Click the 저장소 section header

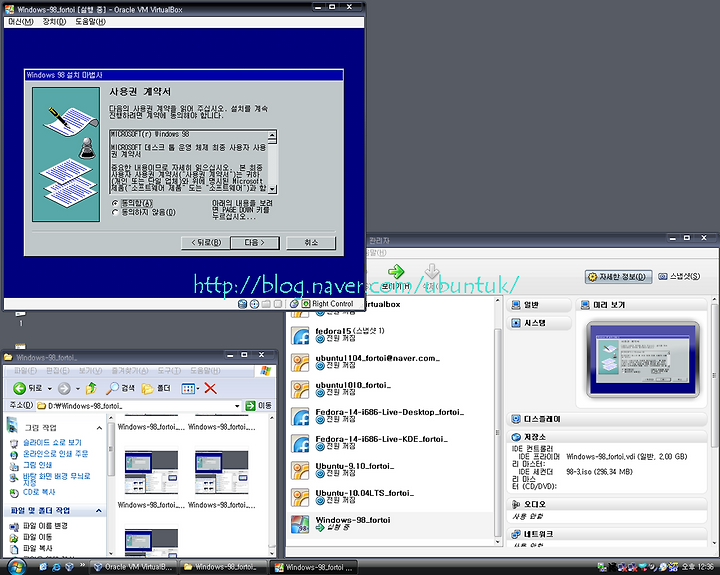607,437
